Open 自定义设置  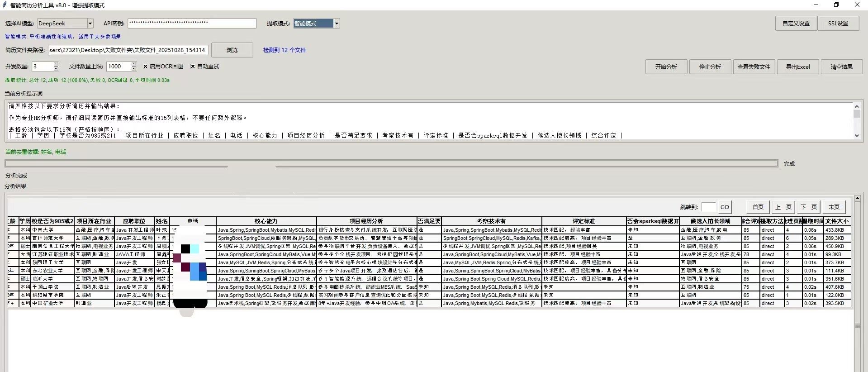pos(796,24)
